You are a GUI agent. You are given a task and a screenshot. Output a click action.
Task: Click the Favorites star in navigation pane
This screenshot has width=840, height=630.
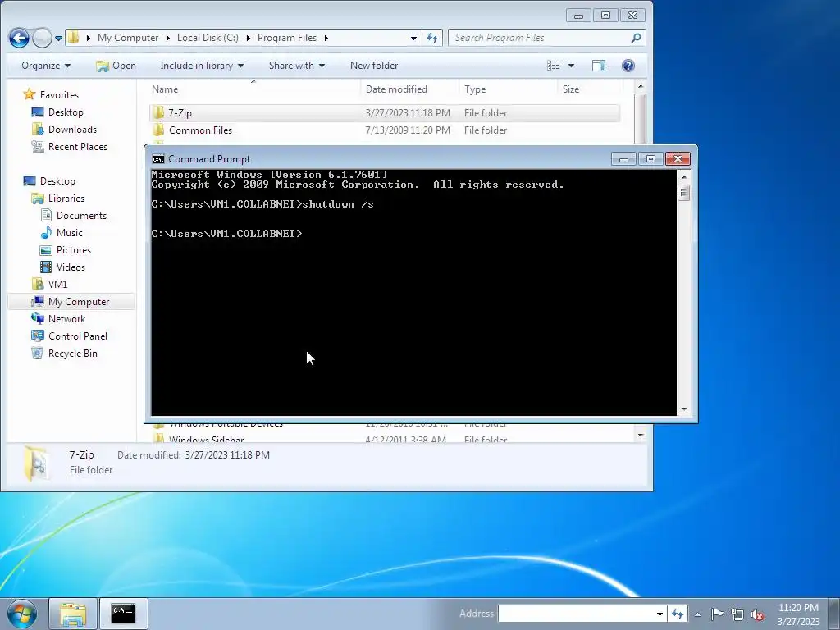tap(30, 95)
